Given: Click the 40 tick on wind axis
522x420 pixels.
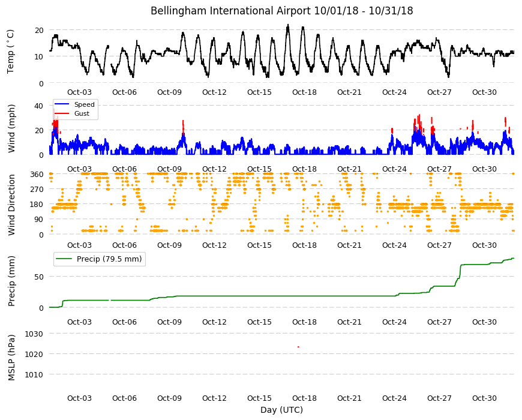Looking at the screenshot, I should point(39,106).
